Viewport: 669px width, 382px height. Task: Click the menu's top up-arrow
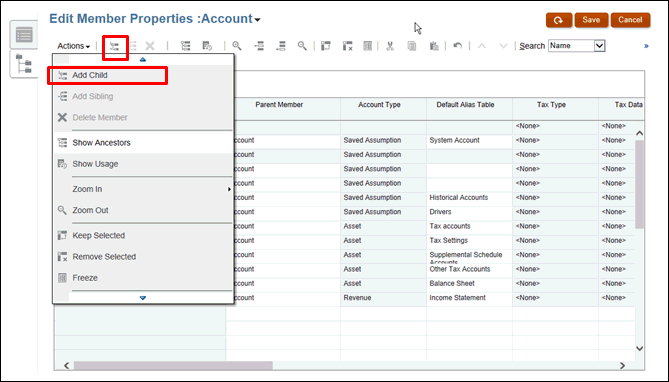143,59
